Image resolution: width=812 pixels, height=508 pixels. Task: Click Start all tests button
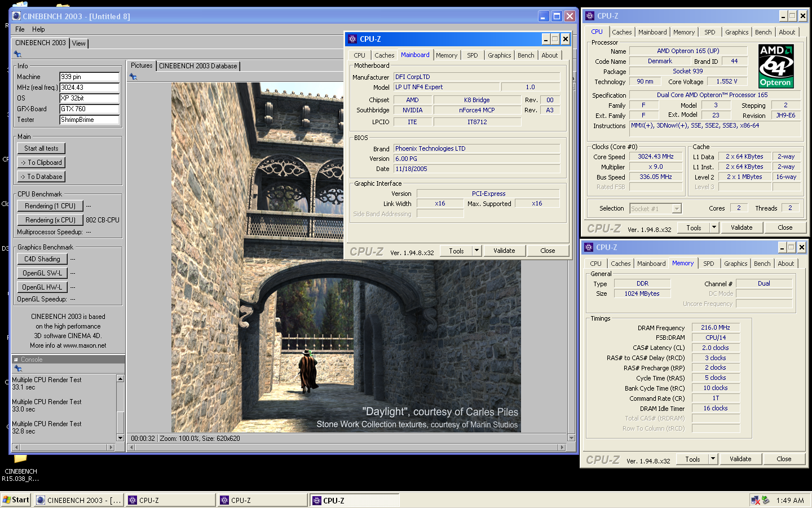[41, 148]
